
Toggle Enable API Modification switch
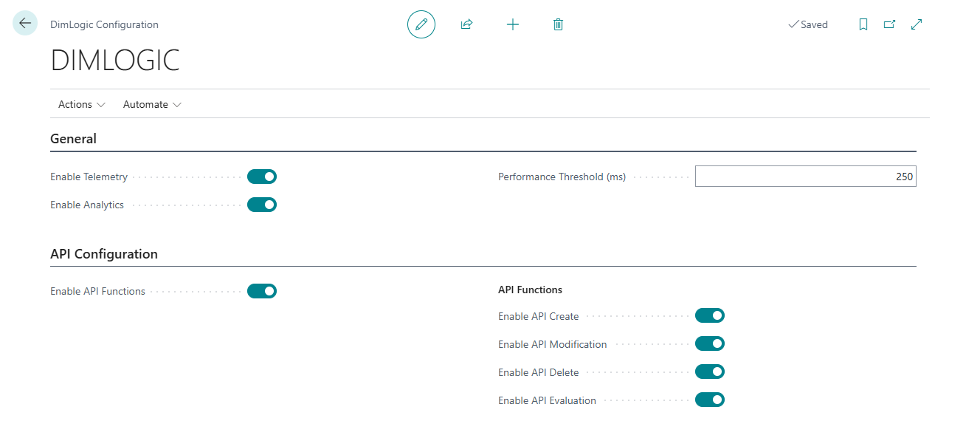710,344
